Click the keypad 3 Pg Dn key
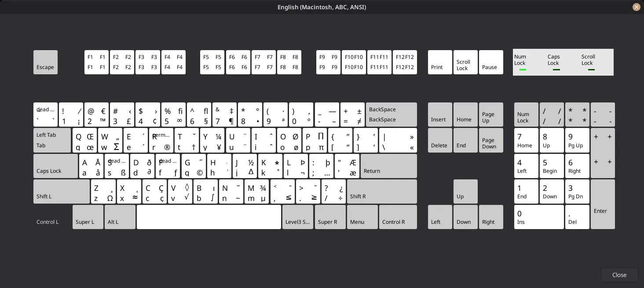The width and height of the screenshot is (644, 288). pyautogui.click(x=577, y=191)
